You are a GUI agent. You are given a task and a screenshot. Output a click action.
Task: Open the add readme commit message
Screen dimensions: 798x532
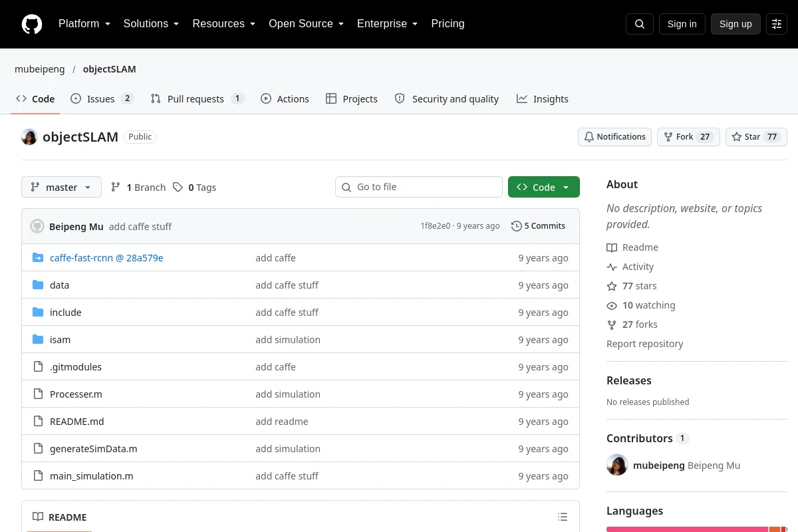coord(282,422)
